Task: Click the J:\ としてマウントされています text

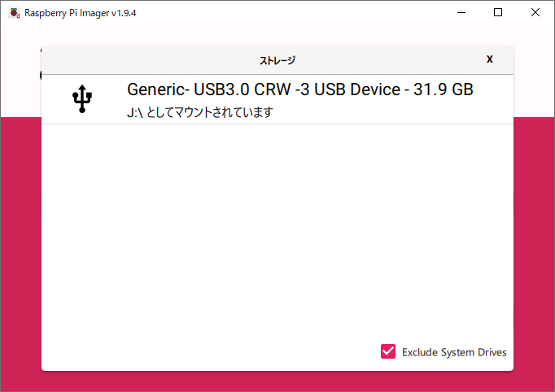Action: pyautogui.click(x=200, y=112)
